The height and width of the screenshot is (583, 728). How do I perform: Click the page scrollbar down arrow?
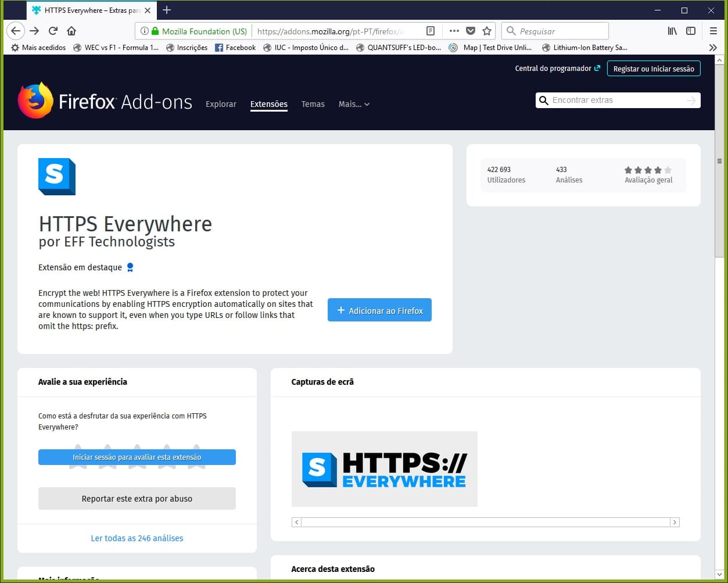tap(719, 574)
